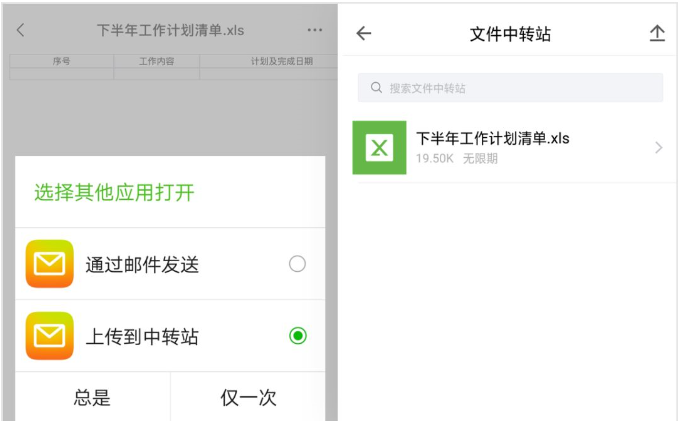Expand file details with the right chevron
Viewport: 680px width, 421px height.
(x=658, y=148)
